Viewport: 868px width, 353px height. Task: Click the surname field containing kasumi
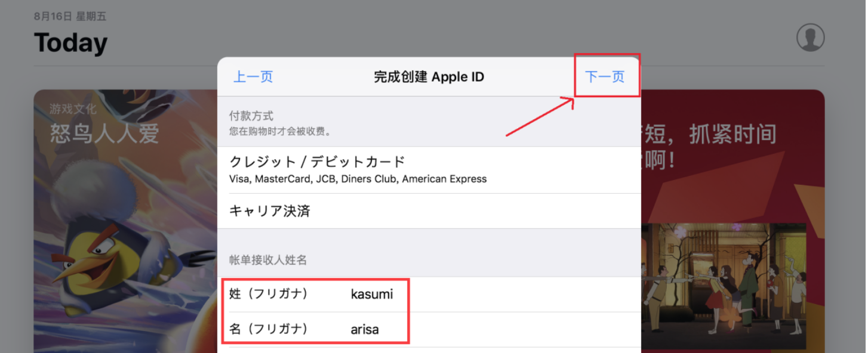(x=372, y=294)
